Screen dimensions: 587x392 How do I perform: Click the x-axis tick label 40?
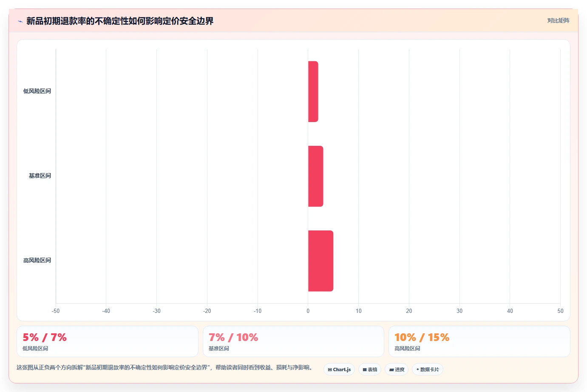pos(510,311)
